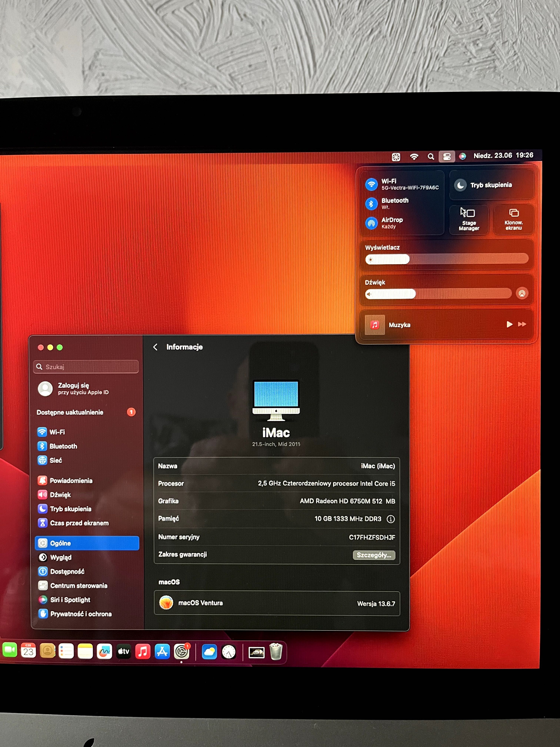Click the Nazwa value iMac (iMac)
The image size is (560, 747).
[378, 466]
